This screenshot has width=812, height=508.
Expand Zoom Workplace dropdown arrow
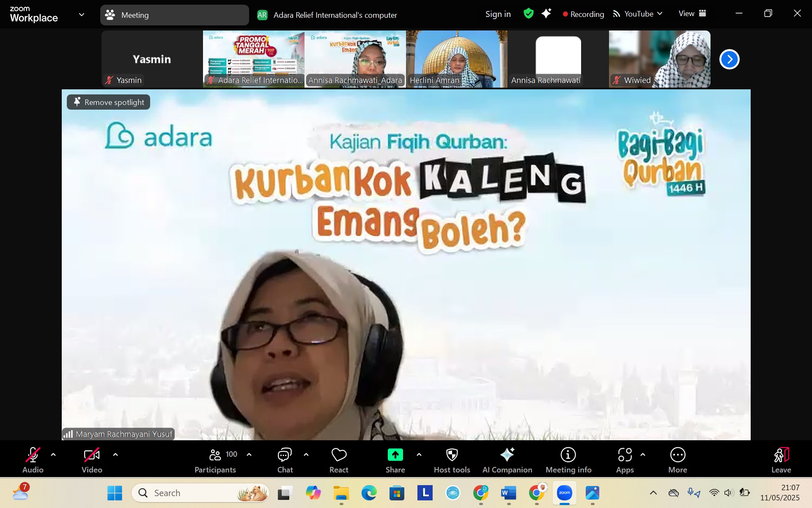click(x=82, y=14)
